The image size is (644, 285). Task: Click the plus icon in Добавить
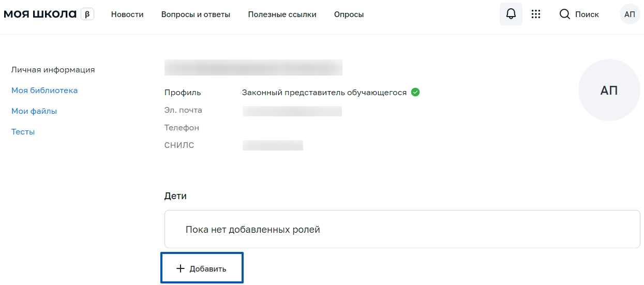click(180, 269)
